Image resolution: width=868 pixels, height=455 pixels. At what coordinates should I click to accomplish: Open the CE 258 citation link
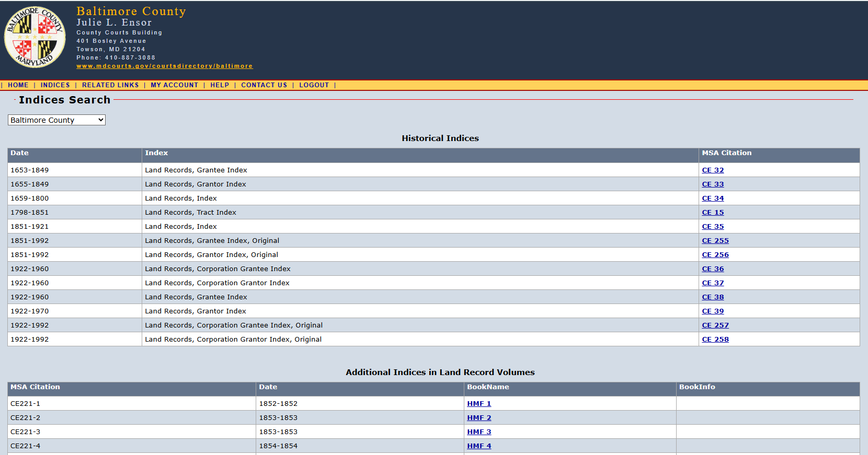pyautogui.click(x=715, y=340)
